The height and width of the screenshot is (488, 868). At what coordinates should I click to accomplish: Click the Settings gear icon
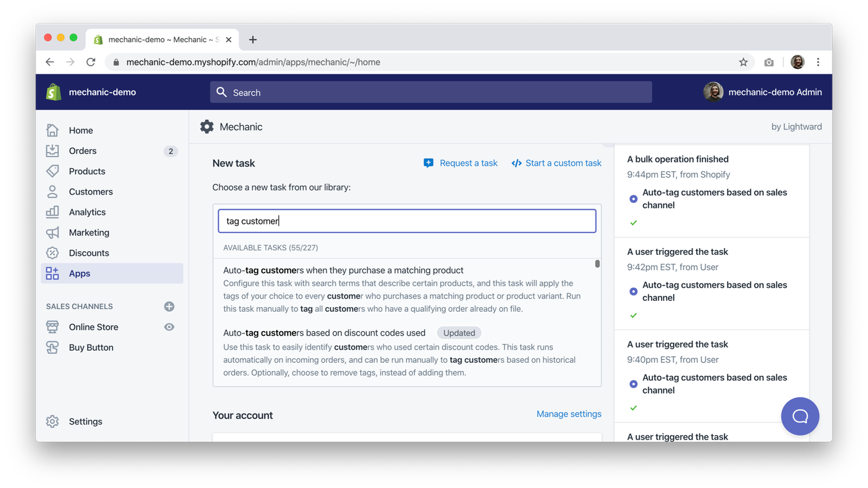tap(53, 421)
